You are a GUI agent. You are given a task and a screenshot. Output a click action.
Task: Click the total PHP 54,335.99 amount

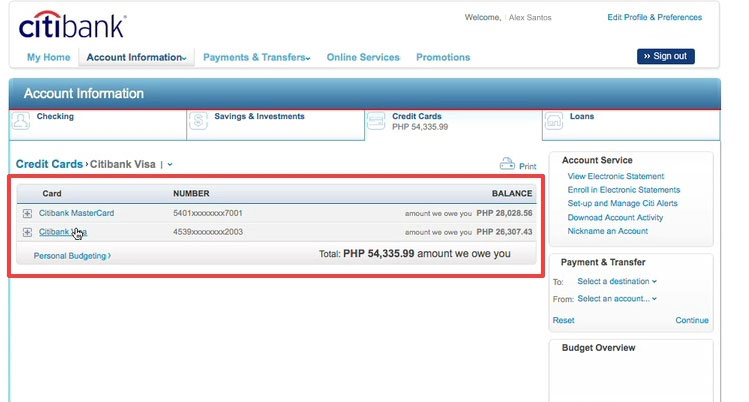pyautogui.click(x=378, y=254)
